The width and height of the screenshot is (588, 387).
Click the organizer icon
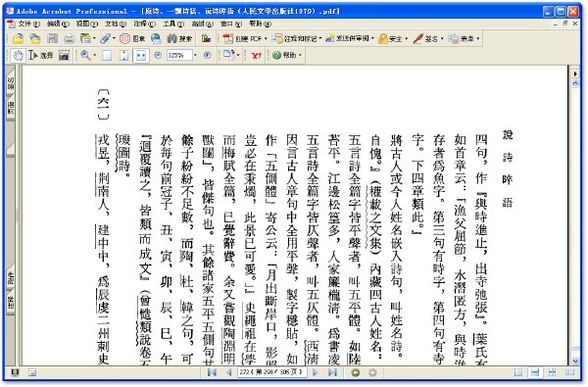pyautogui.click(x=85, y=38)
